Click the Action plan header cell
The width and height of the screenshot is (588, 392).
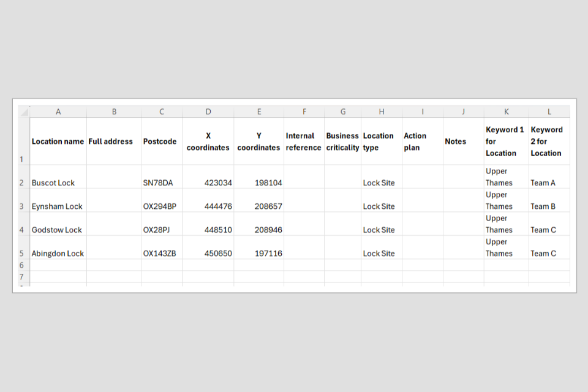pos(423,141)
